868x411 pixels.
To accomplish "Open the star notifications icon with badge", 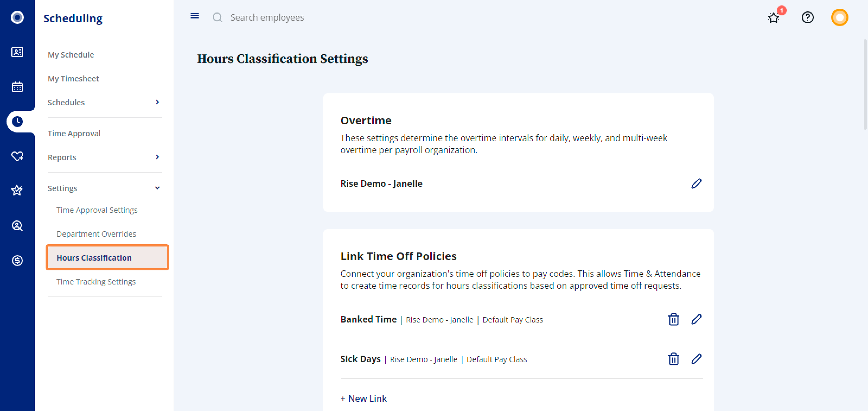I will (774, 17).
